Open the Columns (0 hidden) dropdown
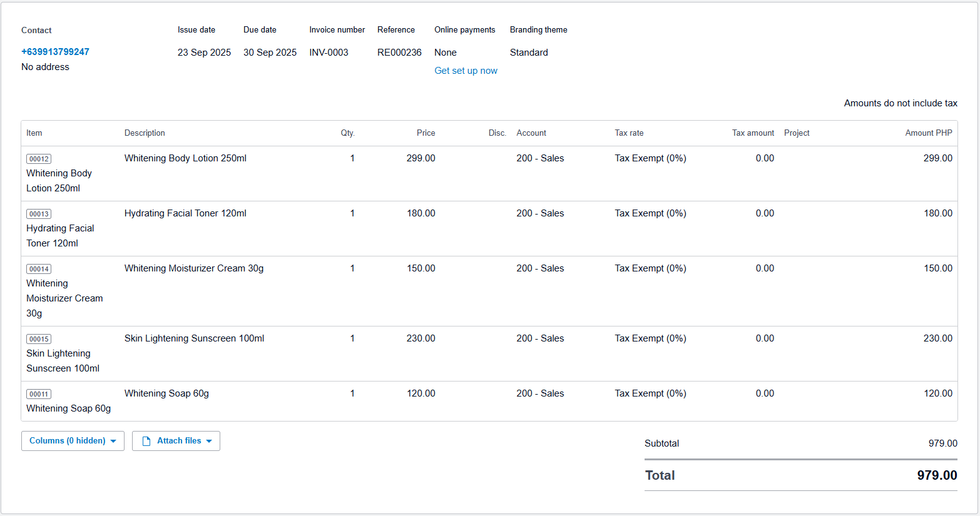This screenshot has width=980, height=516. point(73,441)
